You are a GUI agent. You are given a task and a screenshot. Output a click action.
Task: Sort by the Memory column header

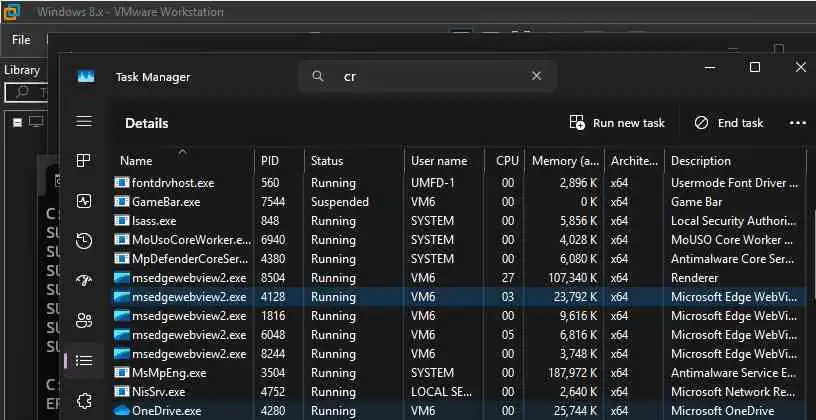pos(565,160)
